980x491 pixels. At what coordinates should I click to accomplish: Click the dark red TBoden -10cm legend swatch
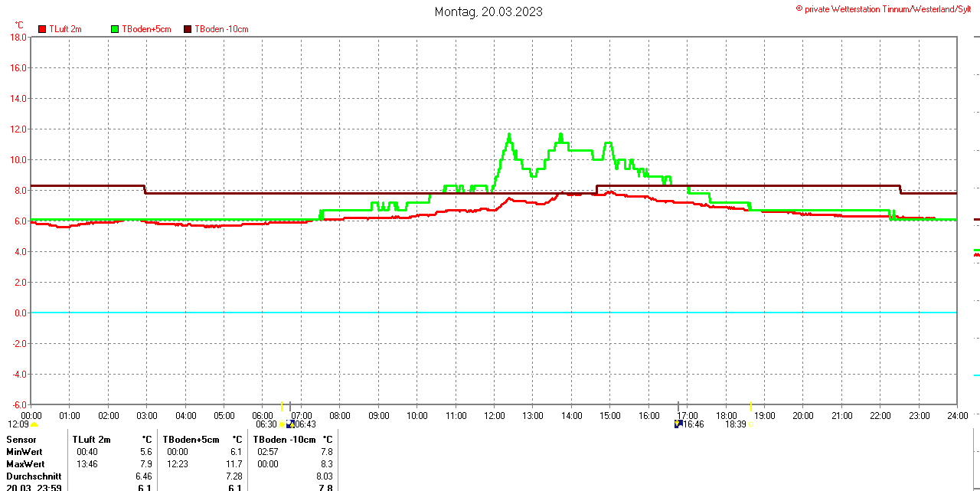pos(188,29)
